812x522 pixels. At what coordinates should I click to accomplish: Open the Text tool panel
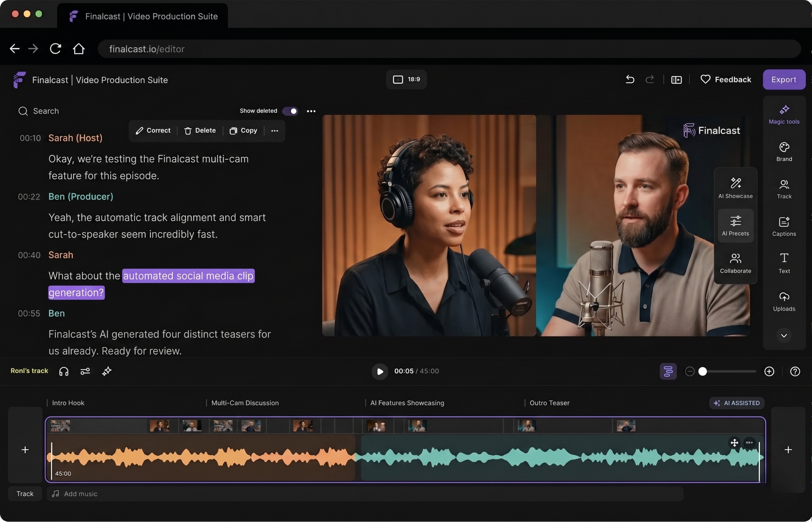click(784, 263)
